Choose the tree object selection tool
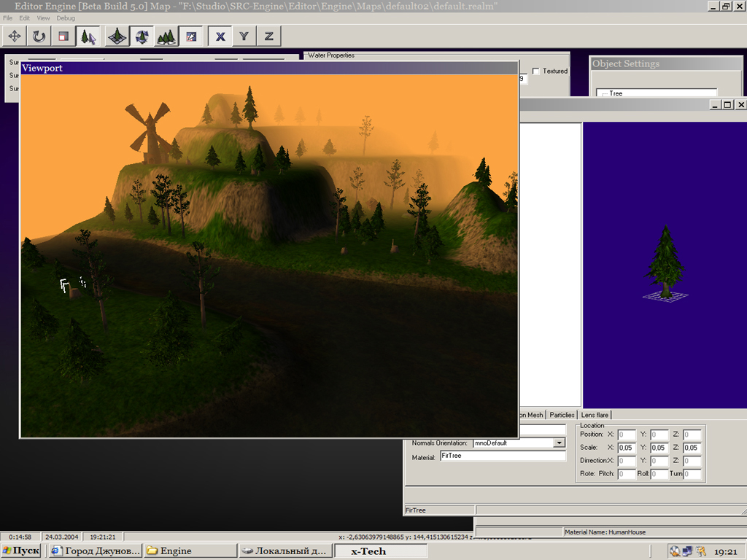The height and width of the screenshot is (560, 747). point(88,36)
